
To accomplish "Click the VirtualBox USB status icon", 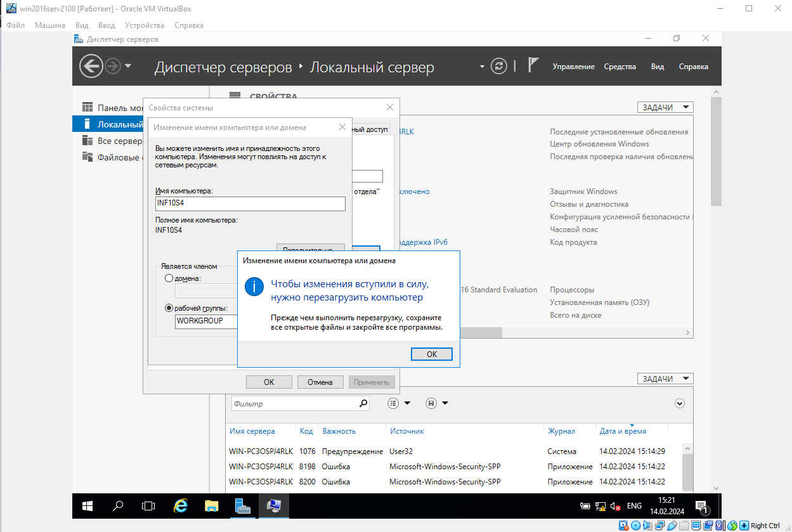I will coord(672,526).
